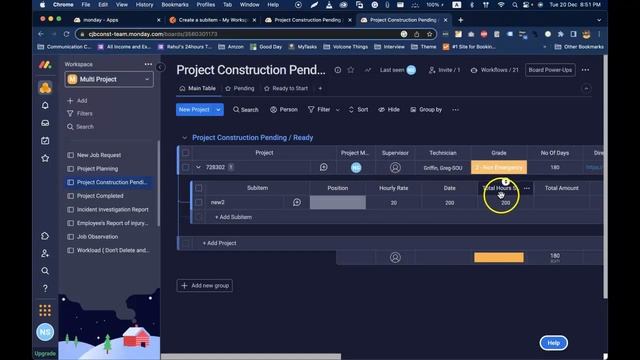Select the 728302 project checkbox
This screenshot has width=640, height=360.
tap(186, 167)
